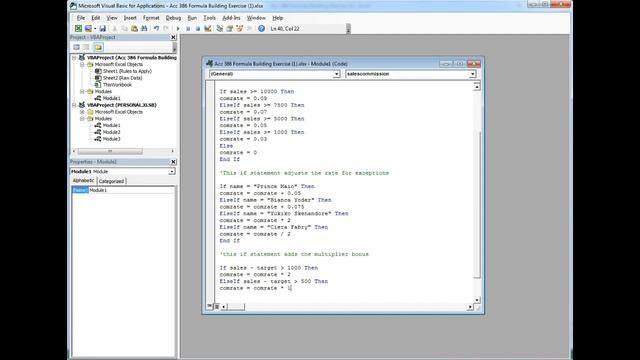Run the macro with the play icon
This screenshot has width=640, height=360.
178,29
